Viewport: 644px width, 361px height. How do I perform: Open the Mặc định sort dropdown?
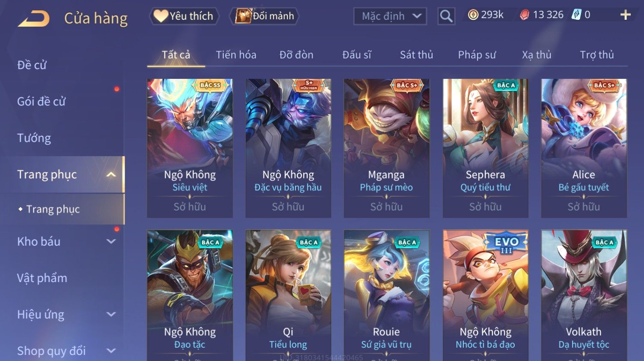(x=390, y=16)
